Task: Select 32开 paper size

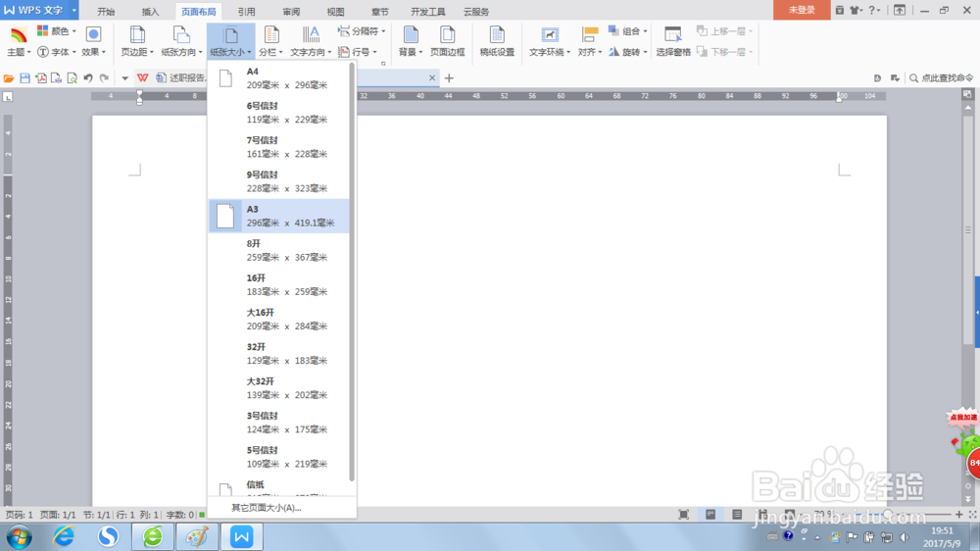Action: (278, 353)
